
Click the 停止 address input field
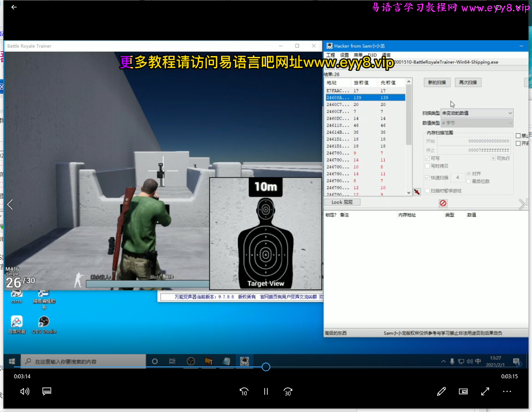[x=474, y=150]
